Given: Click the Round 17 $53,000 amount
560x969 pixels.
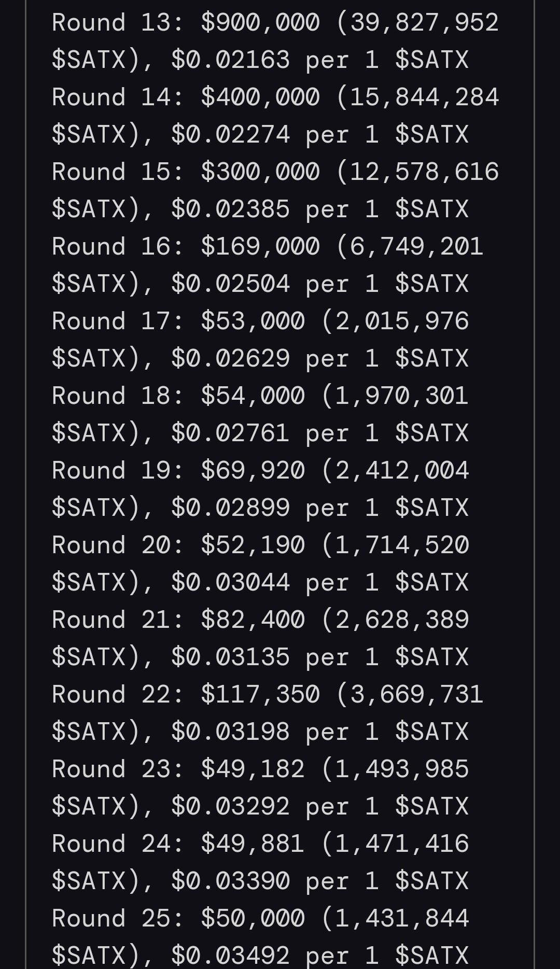Looking at the screenshot, I should click(253, 321).
